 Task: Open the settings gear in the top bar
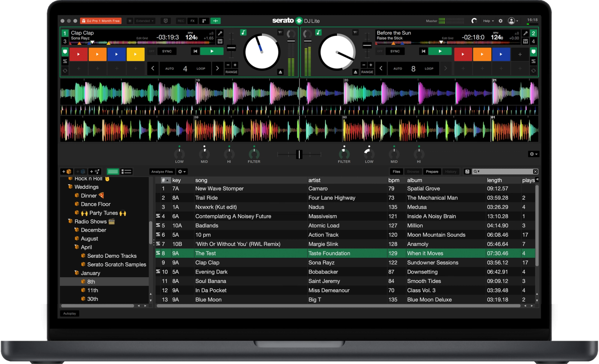coord(501,21)
